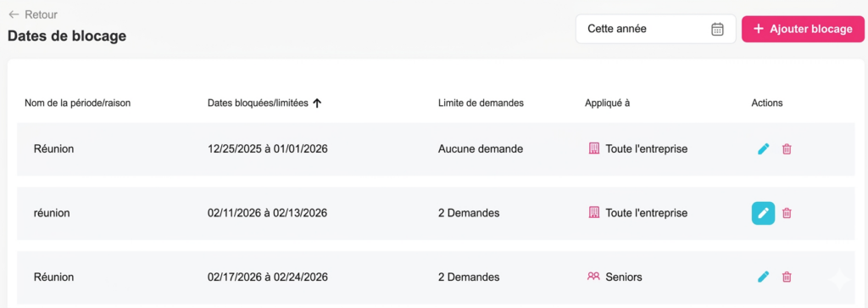Click the Limite de demandes column header
This screenshot has width=868, height=308.
click(481, 103)
